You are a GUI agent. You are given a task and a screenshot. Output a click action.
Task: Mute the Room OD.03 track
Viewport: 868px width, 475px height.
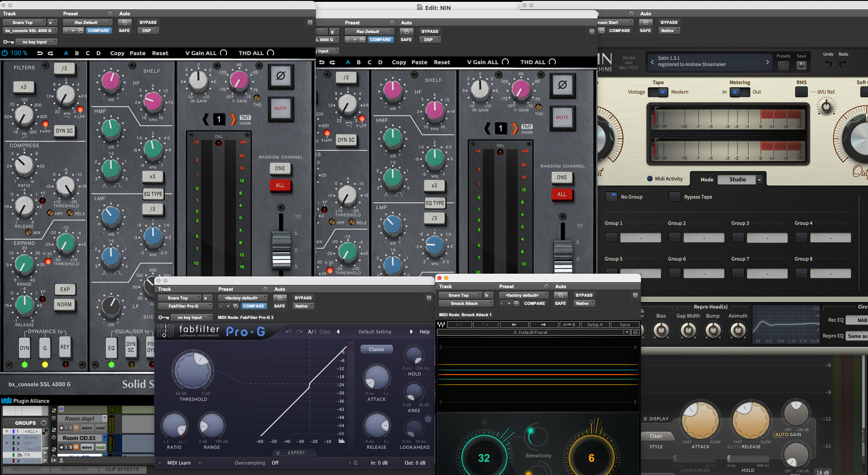(x=76, y=447)
